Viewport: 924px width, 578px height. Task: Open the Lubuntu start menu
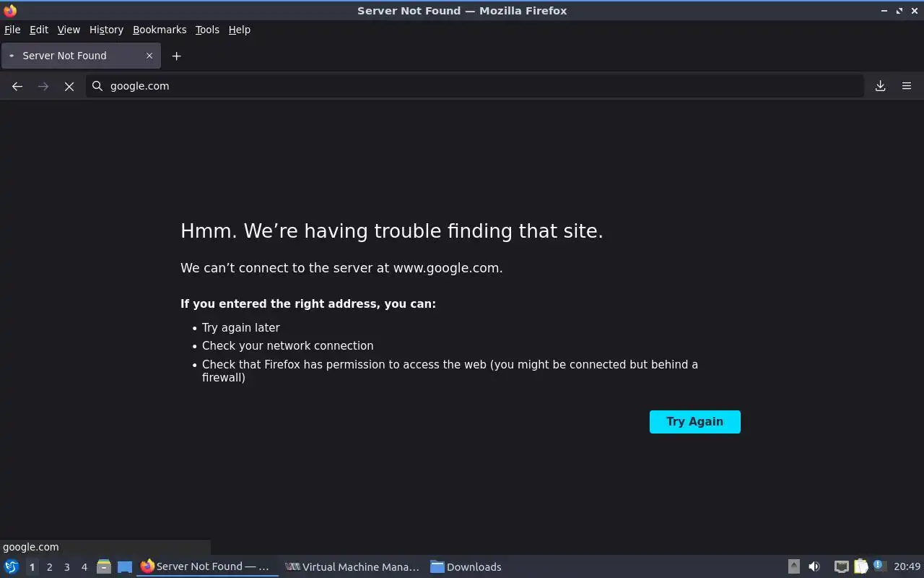11,567
